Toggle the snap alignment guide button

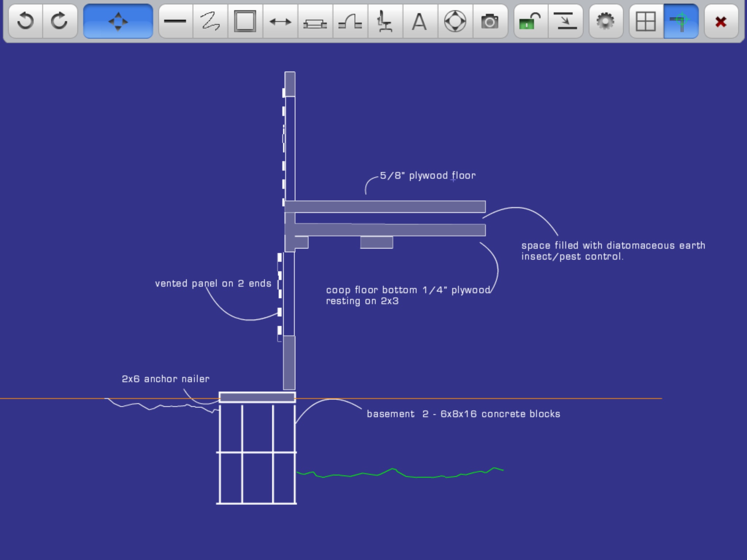(x=681, y=22)
